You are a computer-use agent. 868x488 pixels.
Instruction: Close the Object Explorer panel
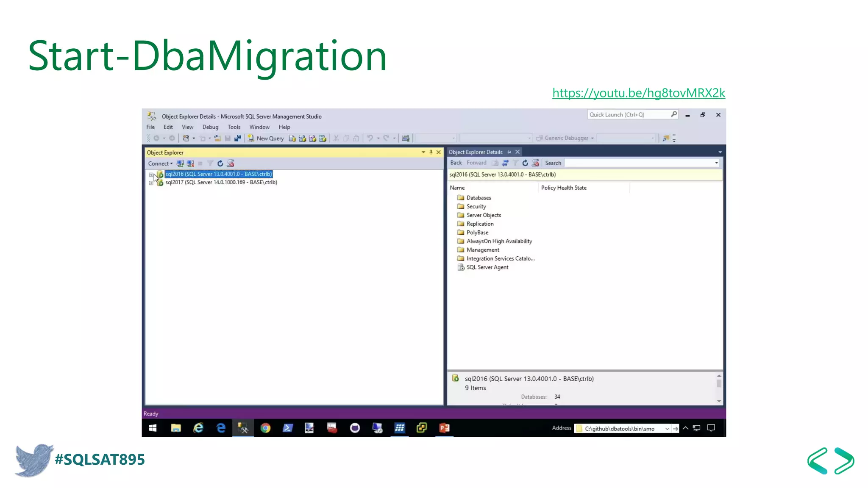point(439,152)
